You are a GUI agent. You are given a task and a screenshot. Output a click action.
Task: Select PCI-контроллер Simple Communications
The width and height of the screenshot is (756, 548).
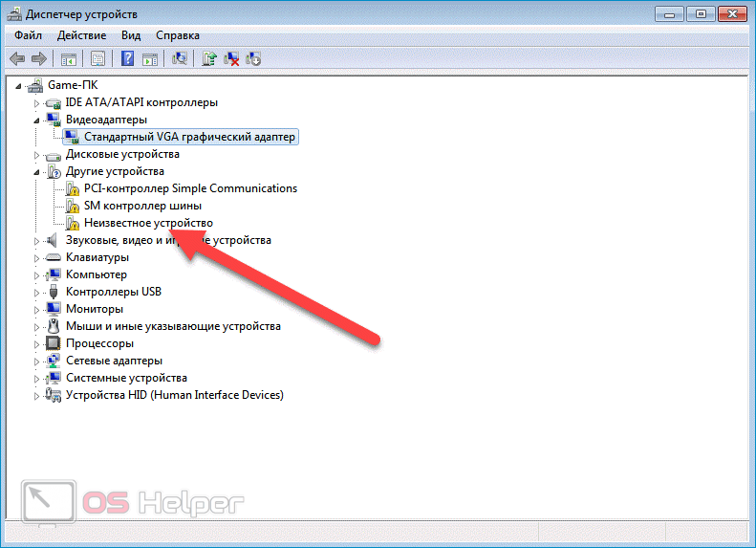coord(190,188)
